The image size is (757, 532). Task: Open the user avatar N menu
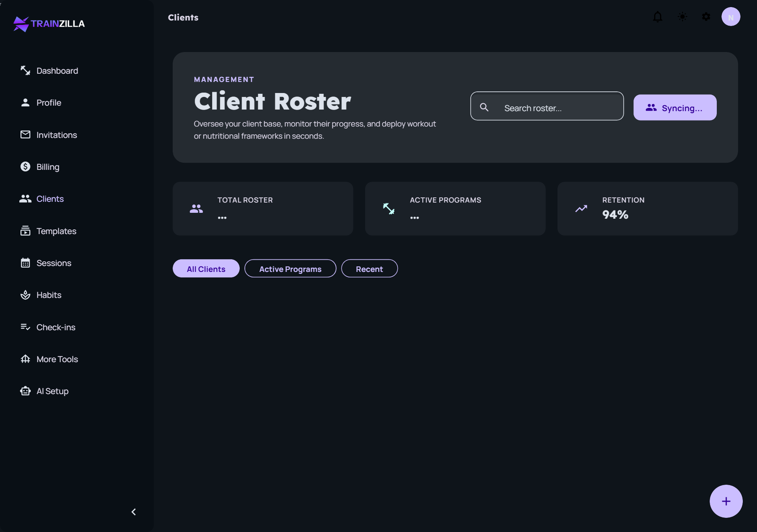[x=731, y=17]
